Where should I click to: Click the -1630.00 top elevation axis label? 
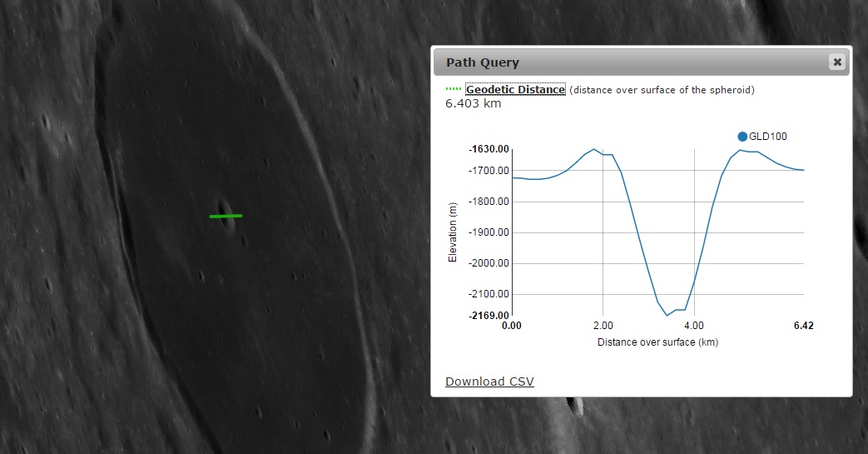[x=489, y=148]
